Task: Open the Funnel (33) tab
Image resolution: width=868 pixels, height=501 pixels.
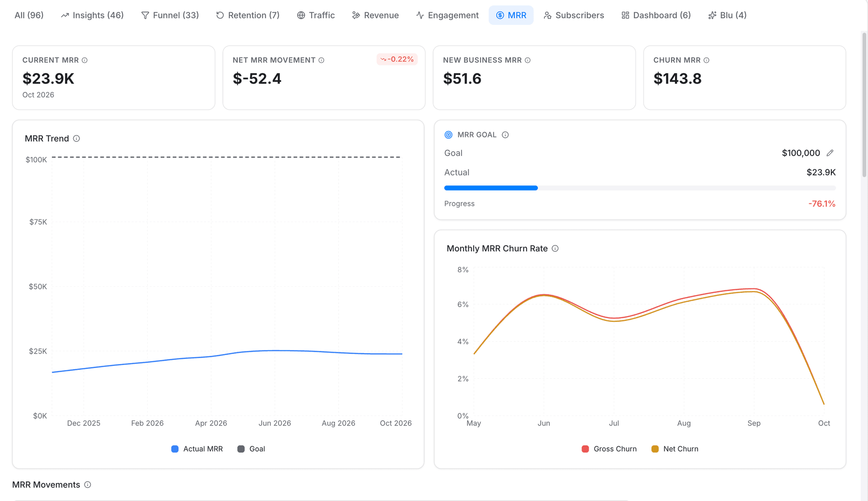Action: (170, 15)
